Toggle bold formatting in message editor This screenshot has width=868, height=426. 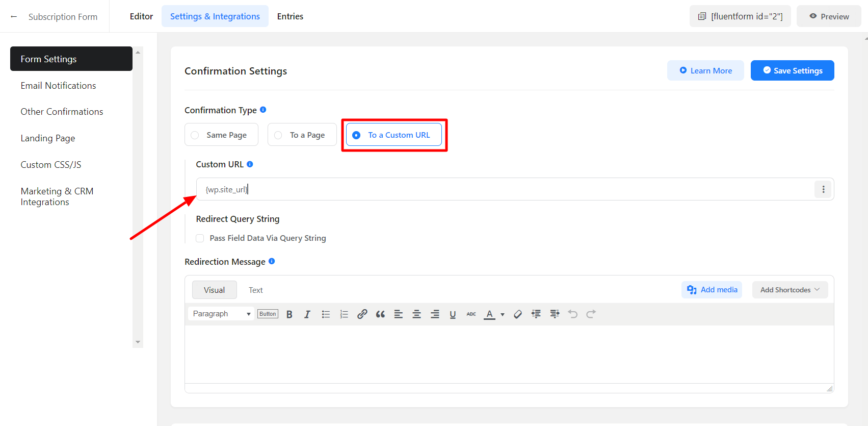tap(289, 314)
